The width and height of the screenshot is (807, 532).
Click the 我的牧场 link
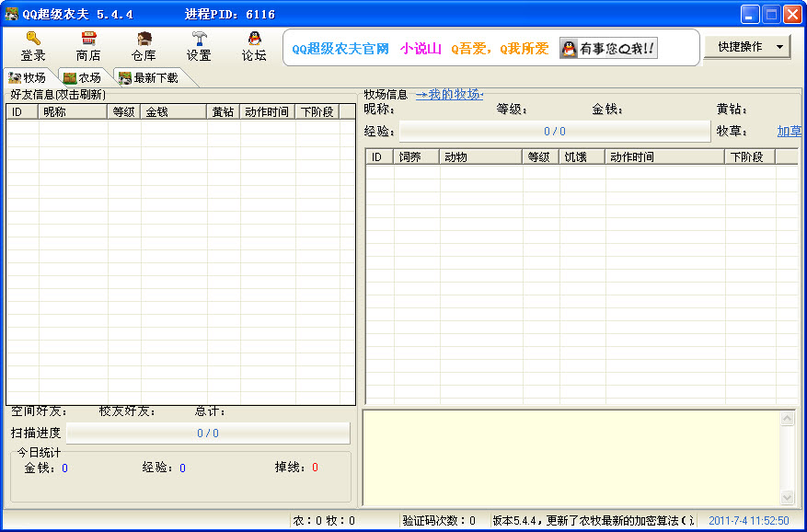coord(449,94)
